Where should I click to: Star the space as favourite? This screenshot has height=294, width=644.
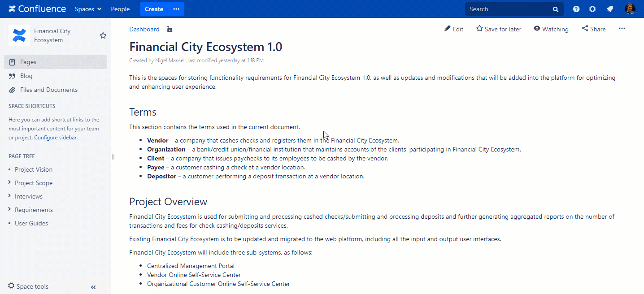103,35
